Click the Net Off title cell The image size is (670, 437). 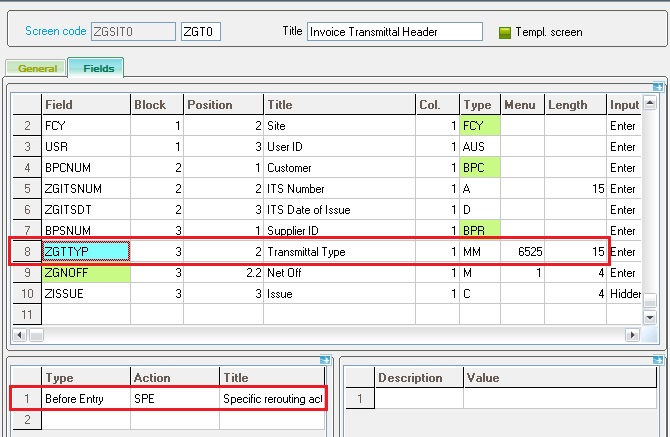click(x=340, y=273)
